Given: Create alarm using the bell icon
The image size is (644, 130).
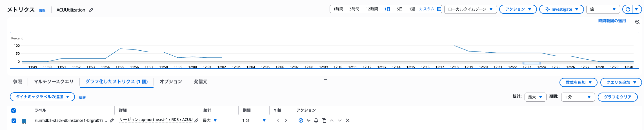Looking at the screenshot, I should [x=316, y=120].
